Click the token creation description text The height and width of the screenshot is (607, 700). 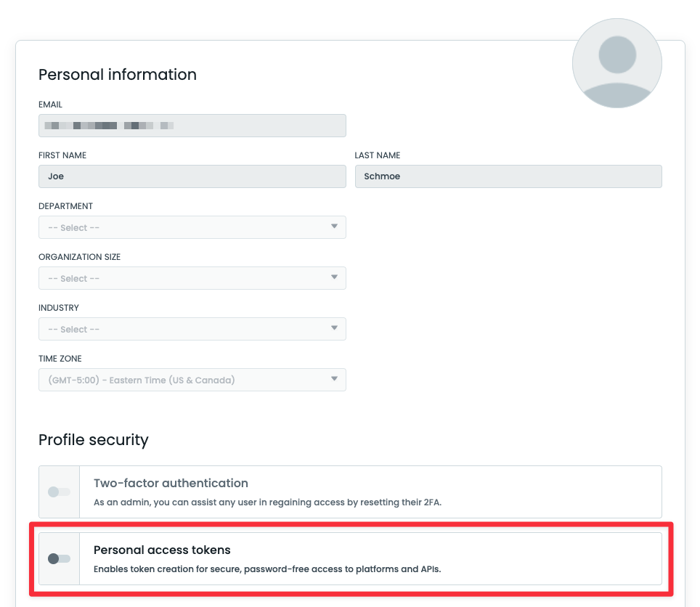[267, 569]
